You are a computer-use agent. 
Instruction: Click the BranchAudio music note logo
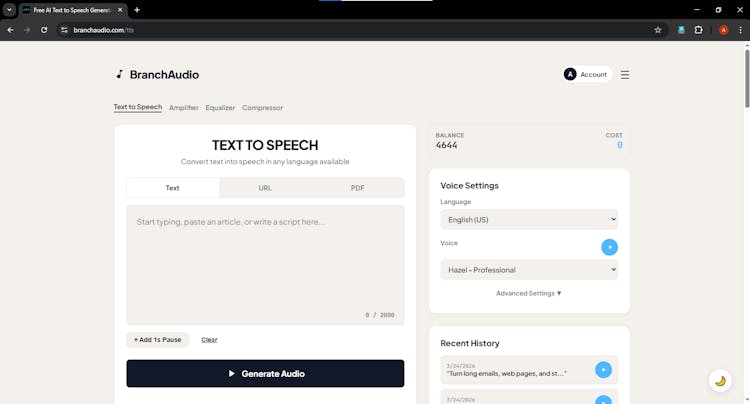pos(119,74)
